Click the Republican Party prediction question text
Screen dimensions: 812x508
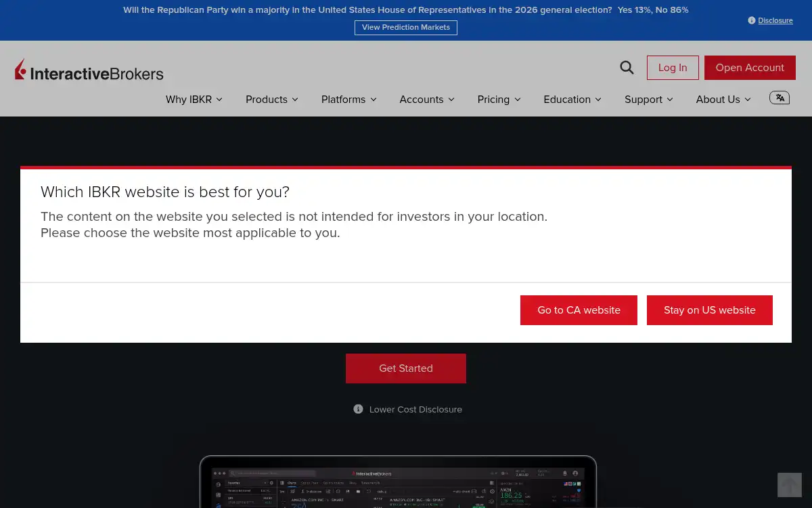pos(367,10)
